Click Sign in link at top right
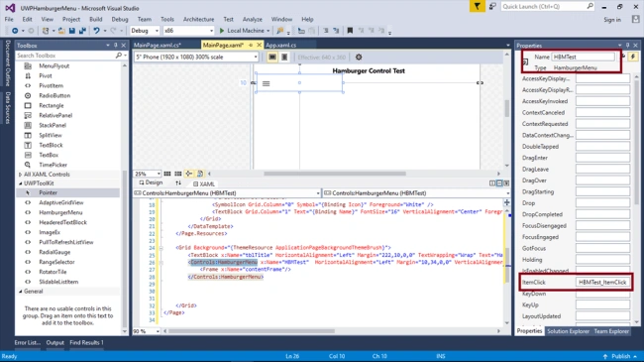644x362 pixels. pyautogui.click(x=612, y=19)
